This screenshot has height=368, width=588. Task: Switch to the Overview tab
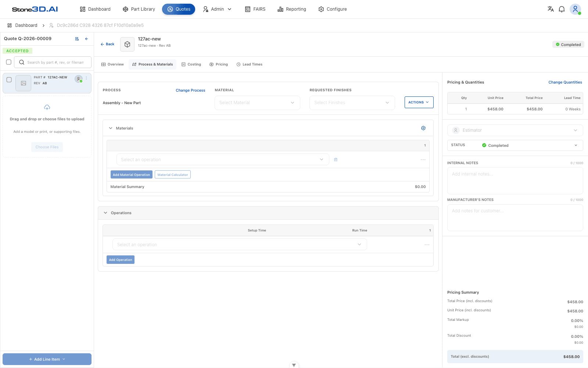click(x=112, y=64)
